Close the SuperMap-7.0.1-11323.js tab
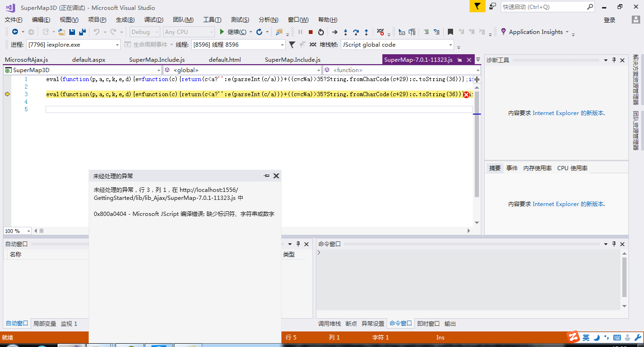The image size is (644, 347). click(469, 60)
